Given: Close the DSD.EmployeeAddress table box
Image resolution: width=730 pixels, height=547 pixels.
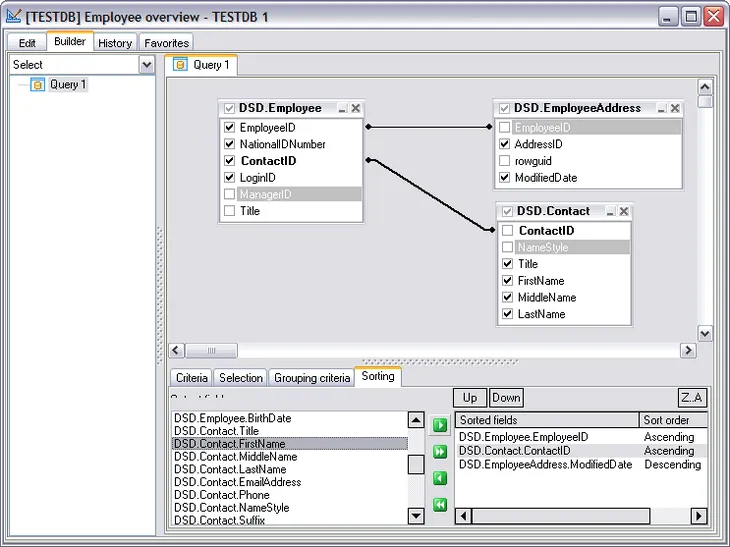Looking at the screenshot, I should [675, 108].
